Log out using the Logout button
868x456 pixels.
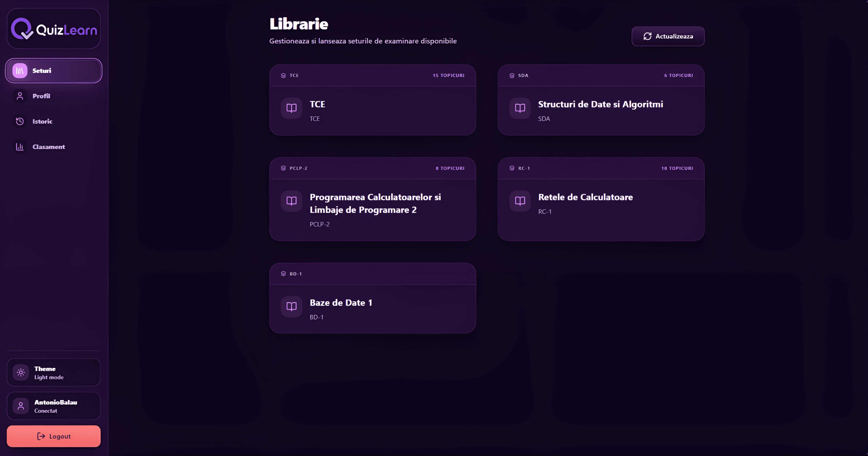[54, 436]
